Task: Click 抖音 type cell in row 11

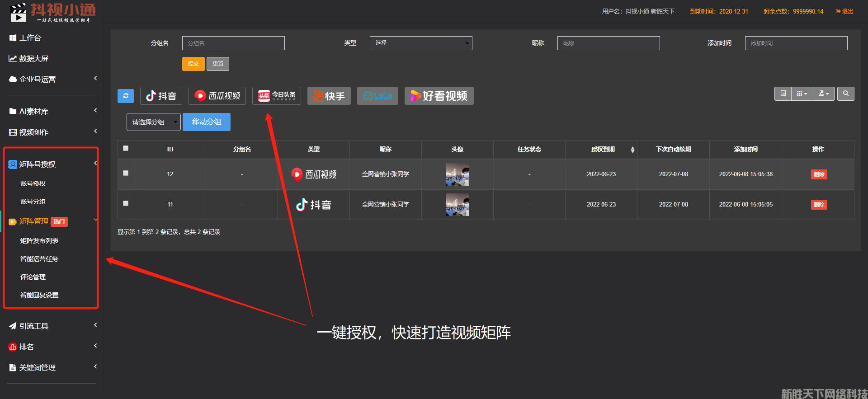Action: click(x=314, y=205)
